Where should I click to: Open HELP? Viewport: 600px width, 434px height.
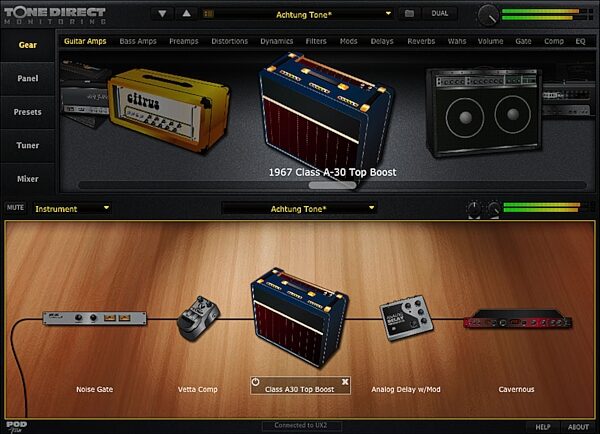tap(543, 427)
